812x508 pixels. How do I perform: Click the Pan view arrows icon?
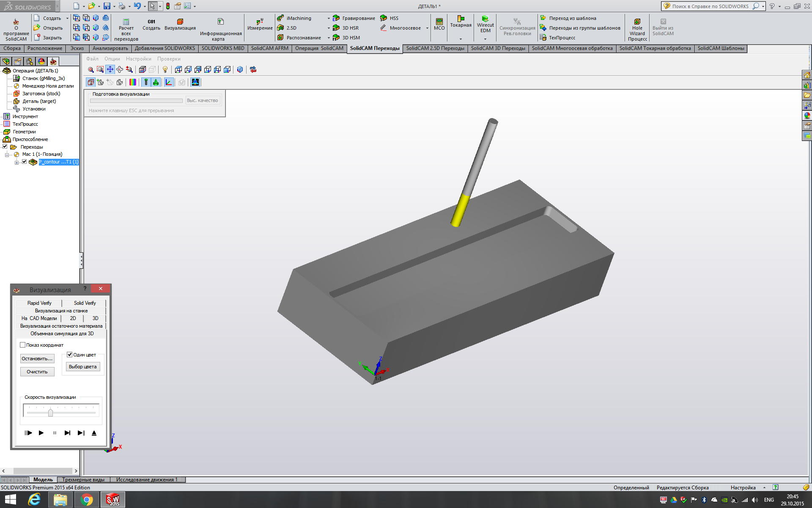point(110,69)
